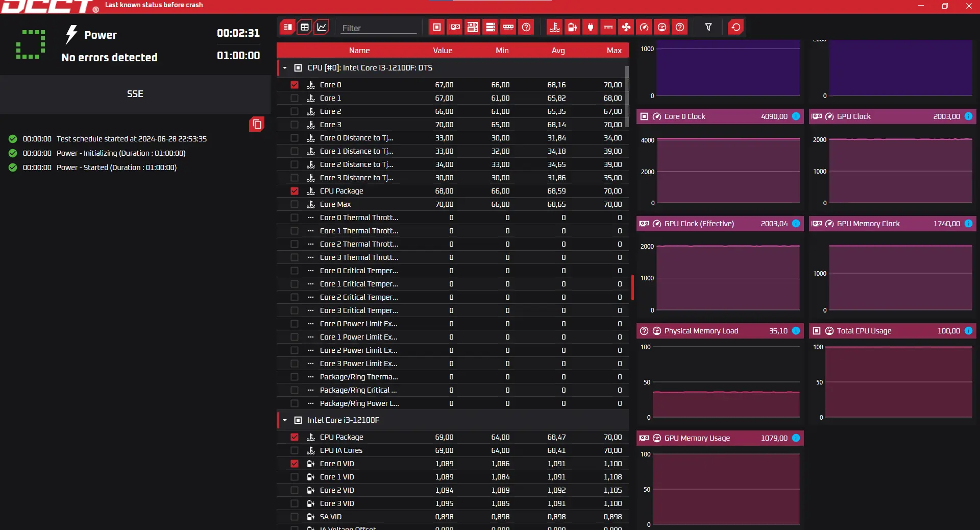Toggle the usage gauge sensor filter
Viewport: 980px width, 530px height.
pos(662,27)
